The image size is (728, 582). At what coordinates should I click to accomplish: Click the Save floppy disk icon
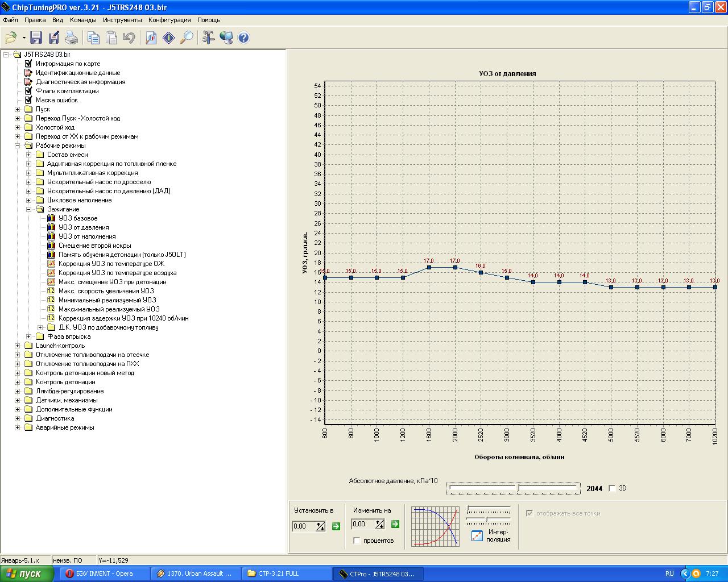(x=36, y=38)
